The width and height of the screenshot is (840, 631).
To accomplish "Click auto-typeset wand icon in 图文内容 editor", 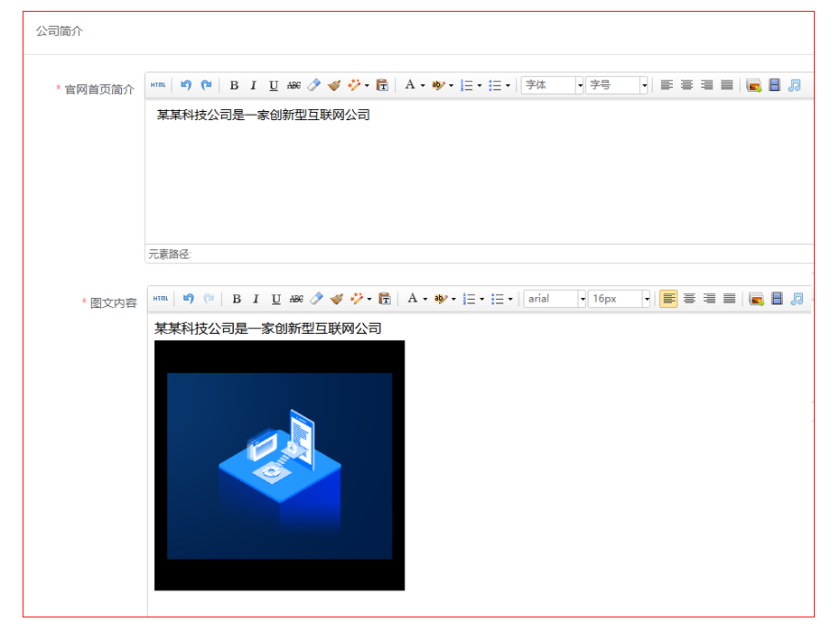I will coord(357,299).
